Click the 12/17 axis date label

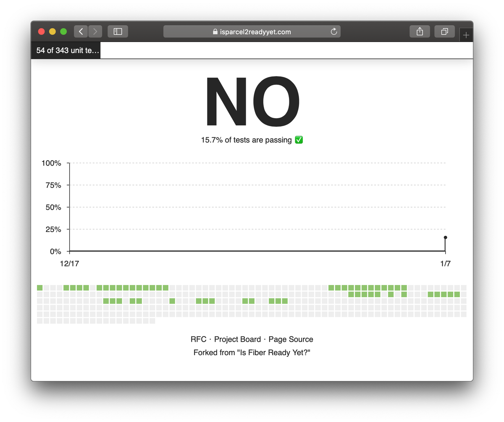click(70, 264)
